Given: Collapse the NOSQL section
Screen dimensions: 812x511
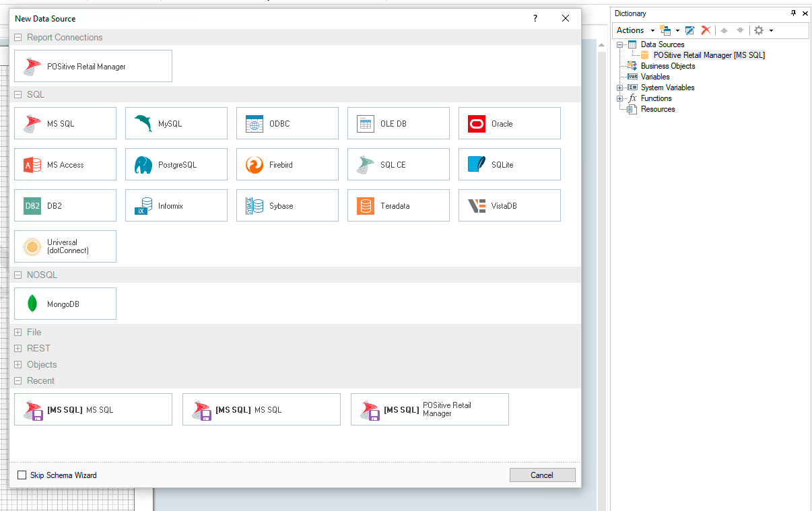Looking at the screenshot, I should click(18, 275).
